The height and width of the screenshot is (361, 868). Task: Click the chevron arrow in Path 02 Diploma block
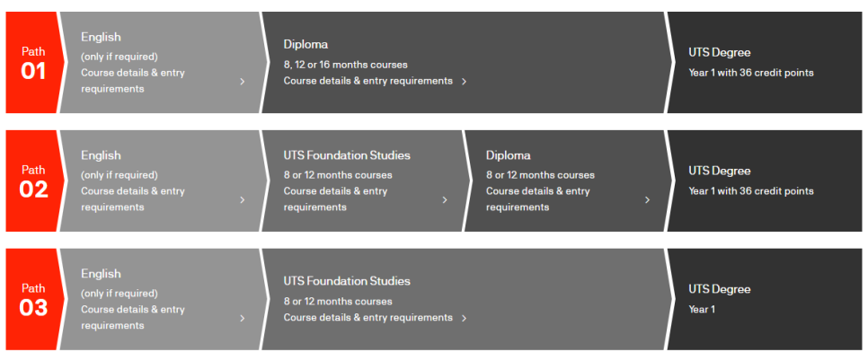647,200
